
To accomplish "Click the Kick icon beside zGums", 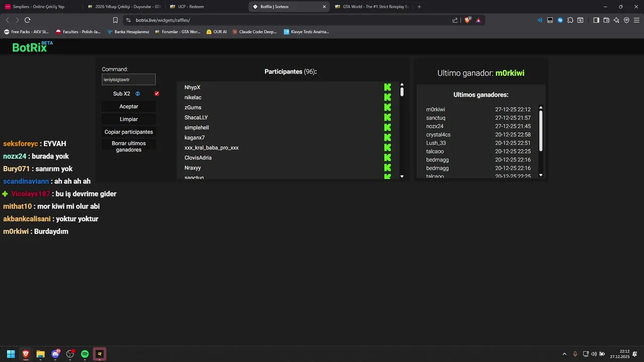I will click(387, 108).
